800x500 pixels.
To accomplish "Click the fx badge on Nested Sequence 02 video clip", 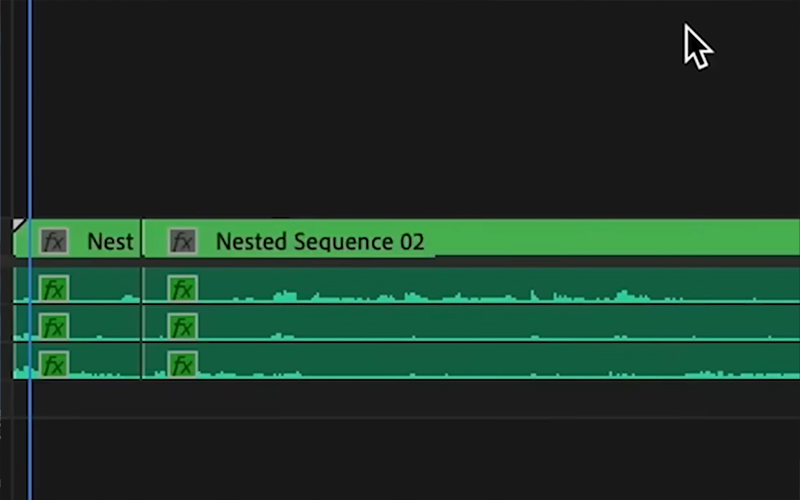I will coord(182,241).
